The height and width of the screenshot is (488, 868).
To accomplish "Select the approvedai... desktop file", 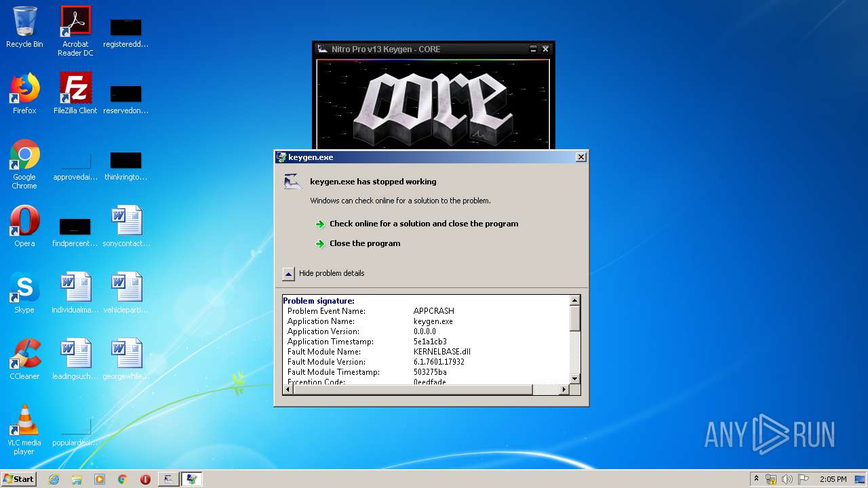I will (x=75, y=165).
